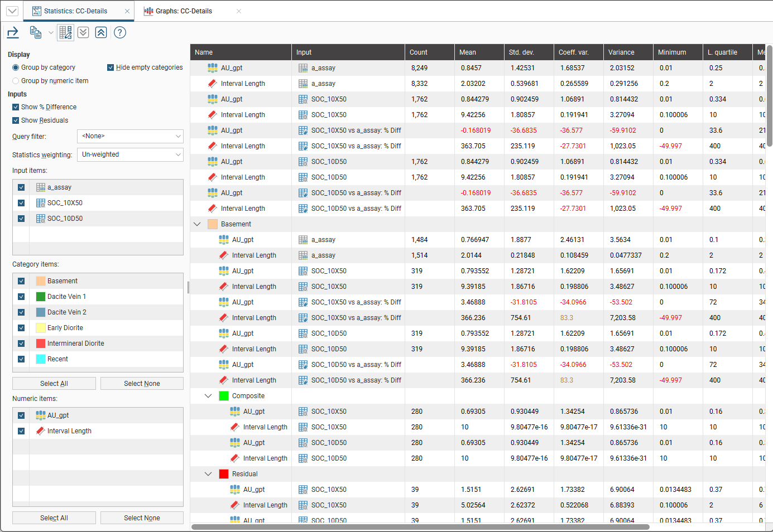Open help with the question mark icon
This screenshot has height=532, width=773.
click(x=120, y=32)
